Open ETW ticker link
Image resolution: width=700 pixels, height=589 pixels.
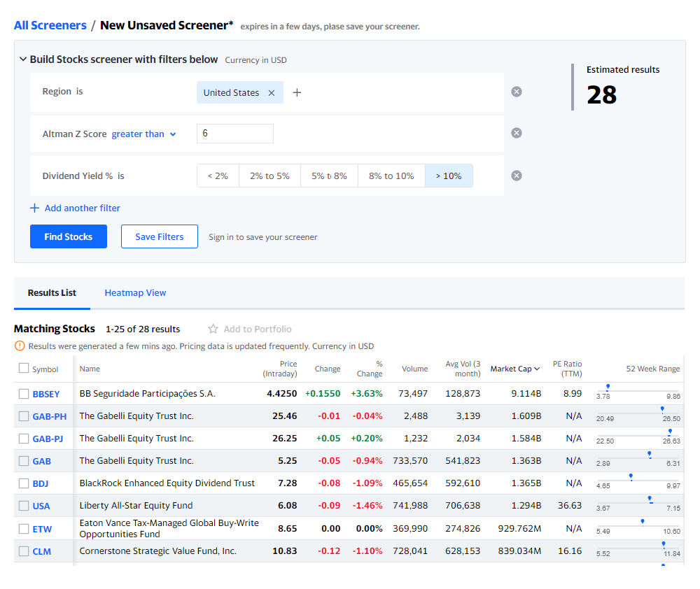[42, 529]
